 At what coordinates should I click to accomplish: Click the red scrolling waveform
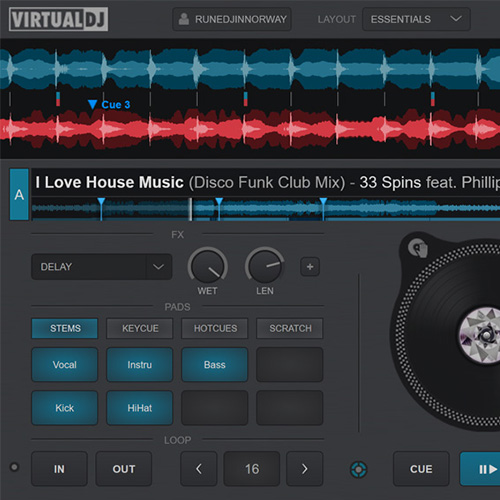250,129
